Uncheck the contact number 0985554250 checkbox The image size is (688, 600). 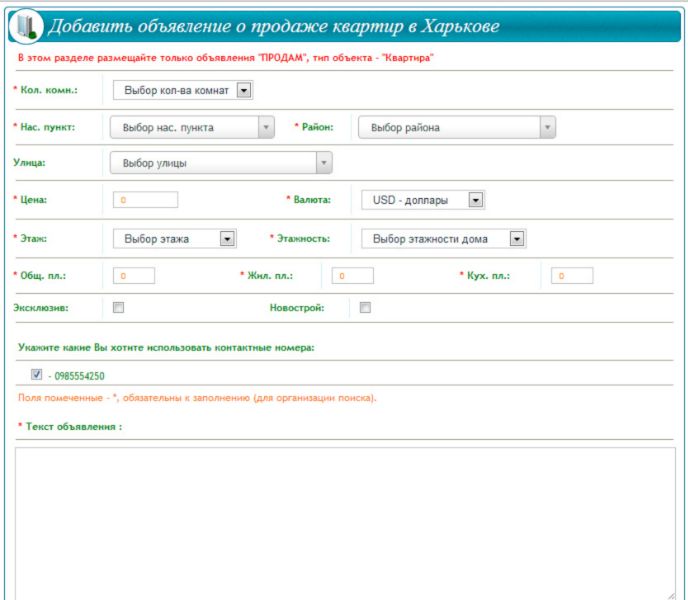point(37,375)
